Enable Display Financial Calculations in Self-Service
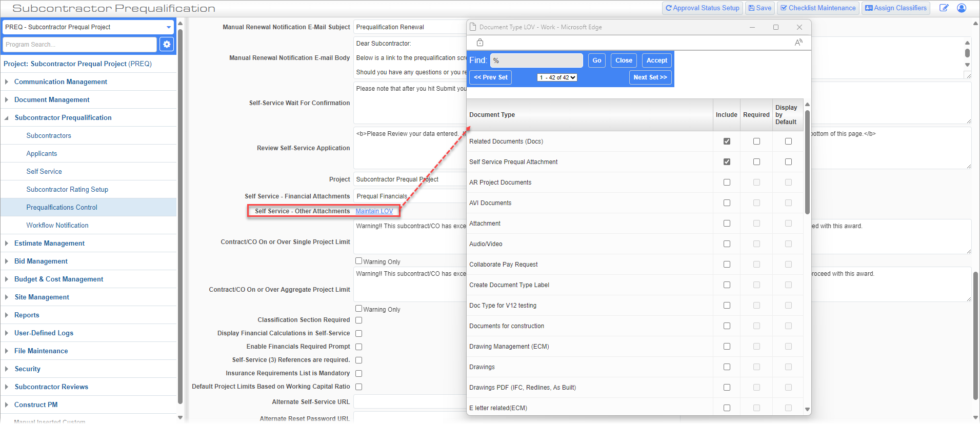This screenshot has height=424, width=980. 359,334
